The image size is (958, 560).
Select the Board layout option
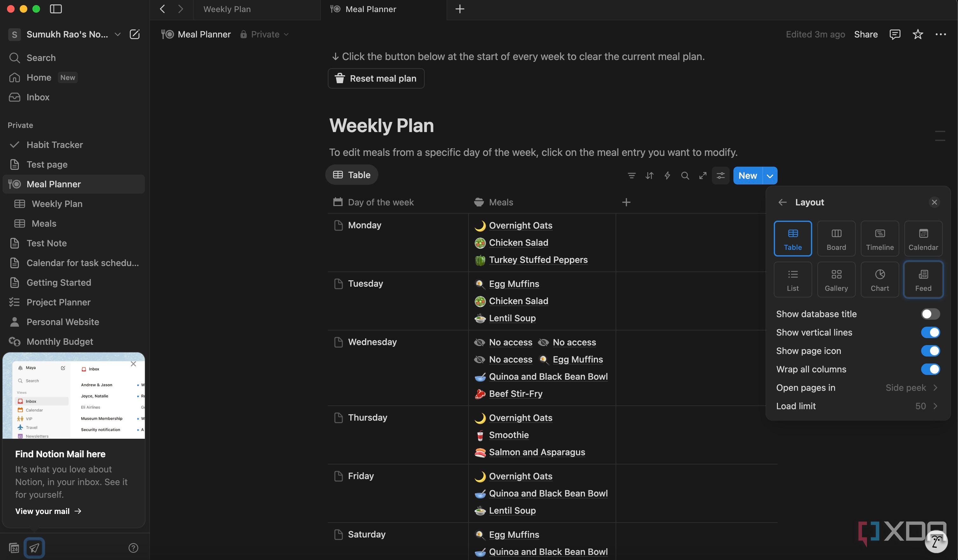pyautogui.click(x=836, y=239)
